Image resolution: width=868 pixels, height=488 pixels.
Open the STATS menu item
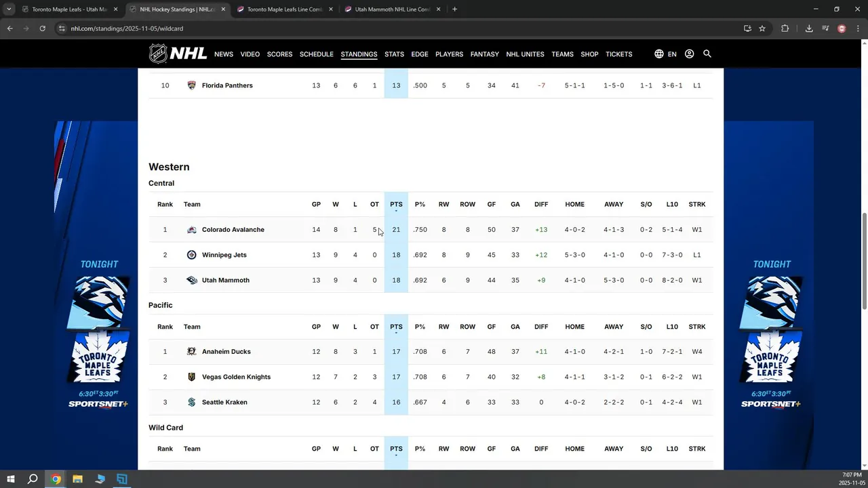[394, 54]
